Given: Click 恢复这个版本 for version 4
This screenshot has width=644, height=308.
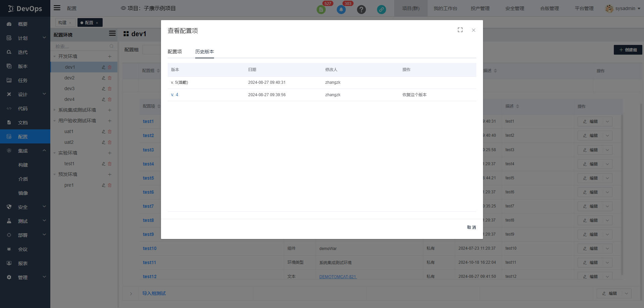Looking at the screenshot, I should [x=415, y=95].
